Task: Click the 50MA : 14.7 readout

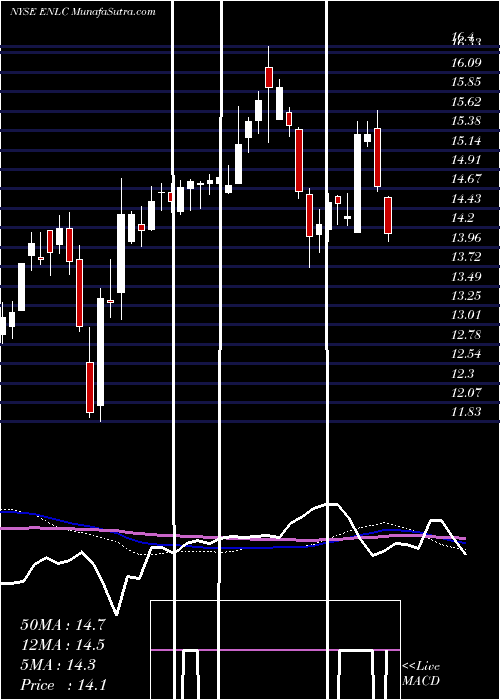Action: pos(63,625)
